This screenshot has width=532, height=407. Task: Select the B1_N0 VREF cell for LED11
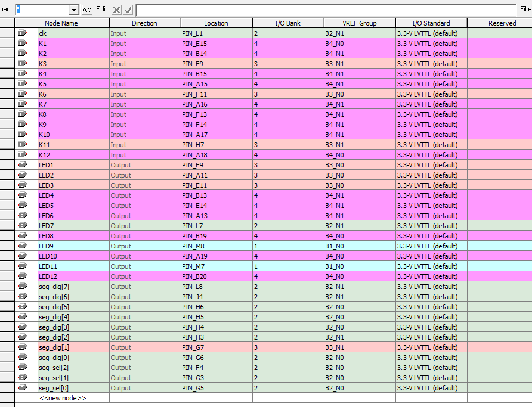point(360,266)
